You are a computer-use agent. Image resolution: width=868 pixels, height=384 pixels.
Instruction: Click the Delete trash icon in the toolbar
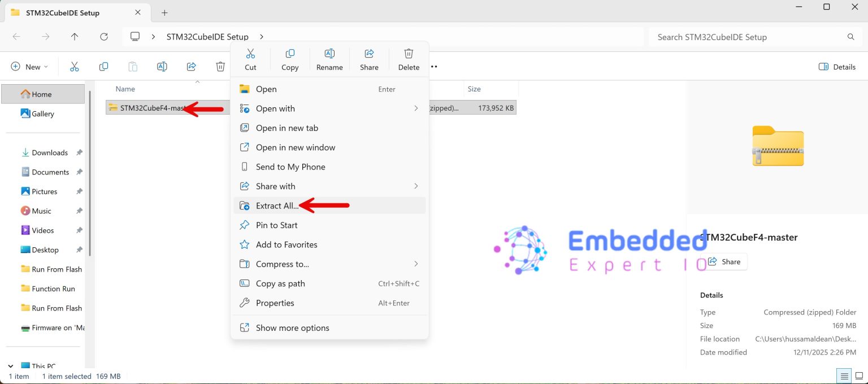(x=220, y=66)
